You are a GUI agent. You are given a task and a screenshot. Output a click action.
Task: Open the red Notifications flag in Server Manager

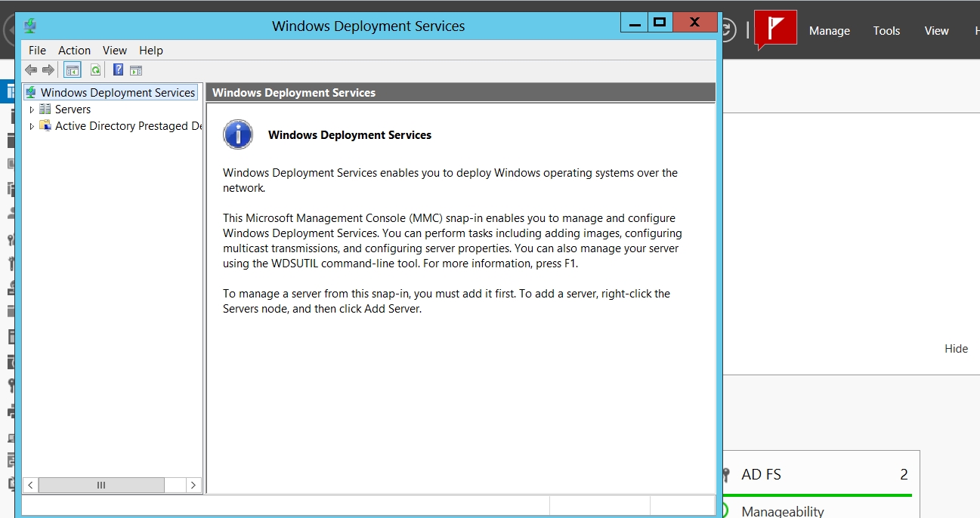[x=775, y=30]
